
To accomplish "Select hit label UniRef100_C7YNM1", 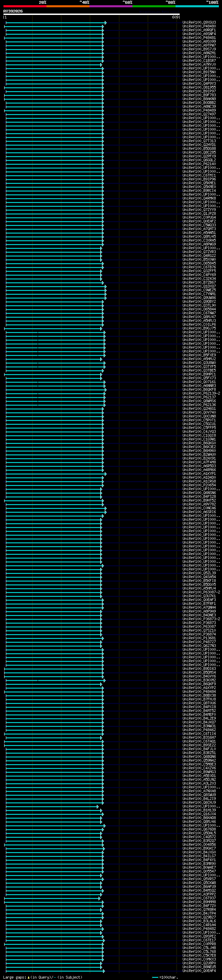I will (199, 294).
